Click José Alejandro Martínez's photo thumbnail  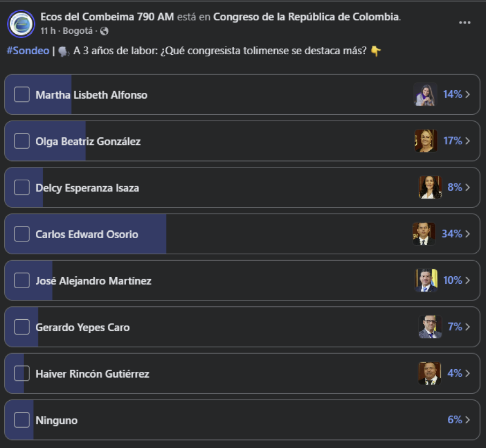(426, 281)
